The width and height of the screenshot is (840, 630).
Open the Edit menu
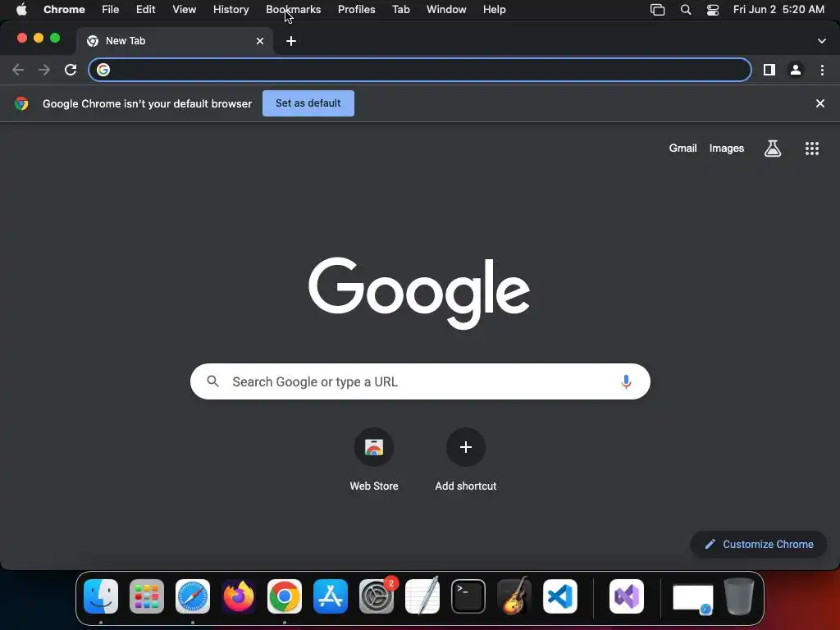coord(146,10)
